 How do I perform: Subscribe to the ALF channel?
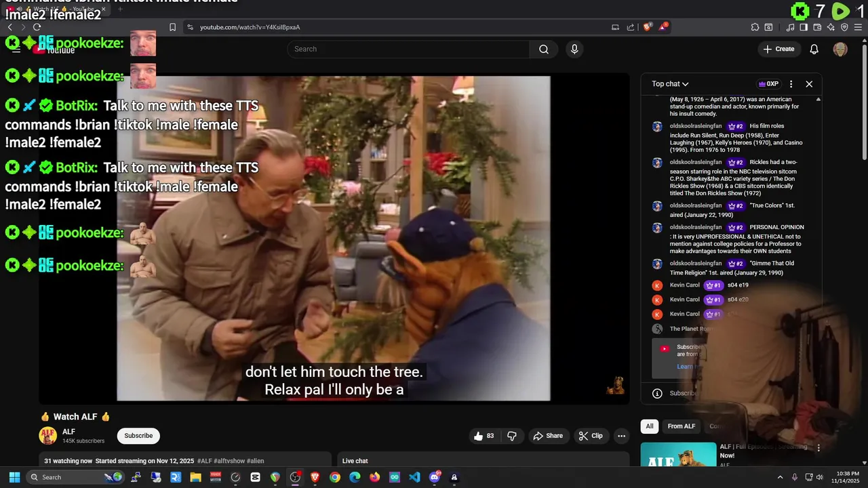click(x=138, y=436)
